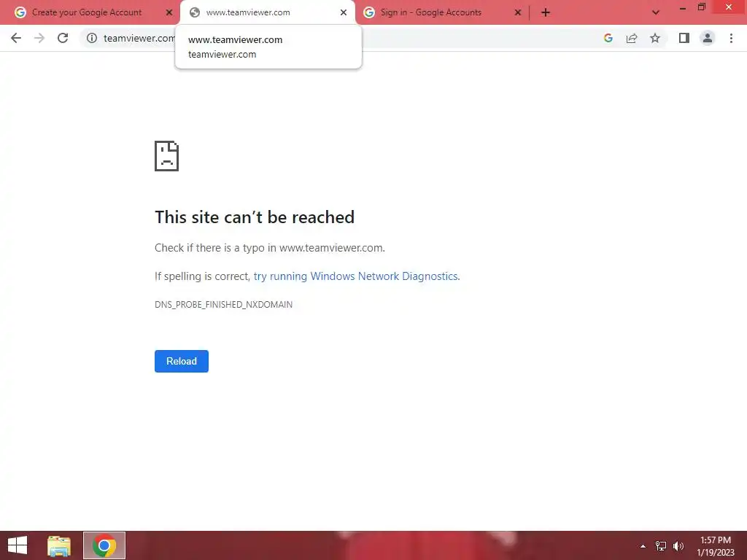Open a new tab with plus button

point(546,13)
